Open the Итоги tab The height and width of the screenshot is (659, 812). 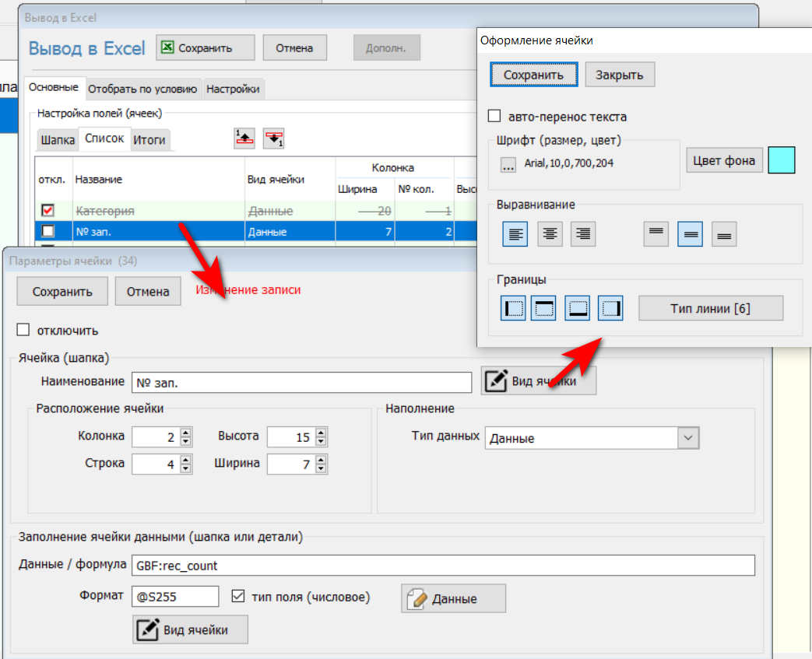point(149,141)
